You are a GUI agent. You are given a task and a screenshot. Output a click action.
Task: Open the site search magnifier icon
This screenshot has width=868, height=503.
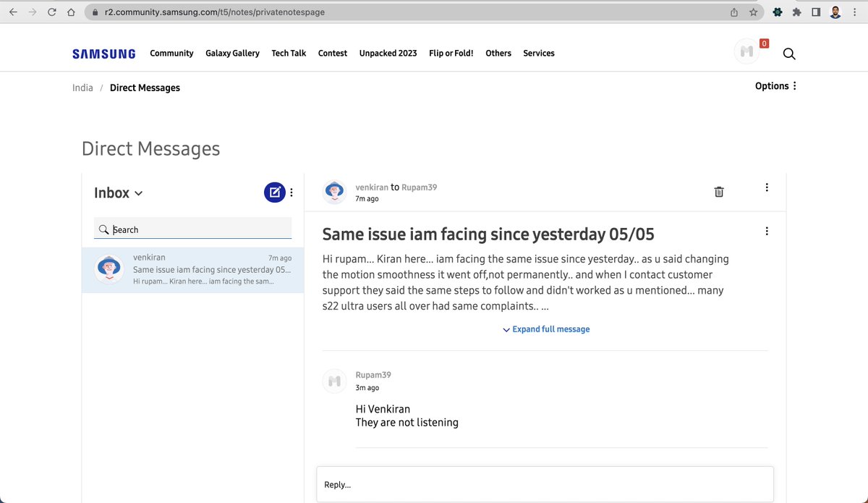tap(789, 54)
